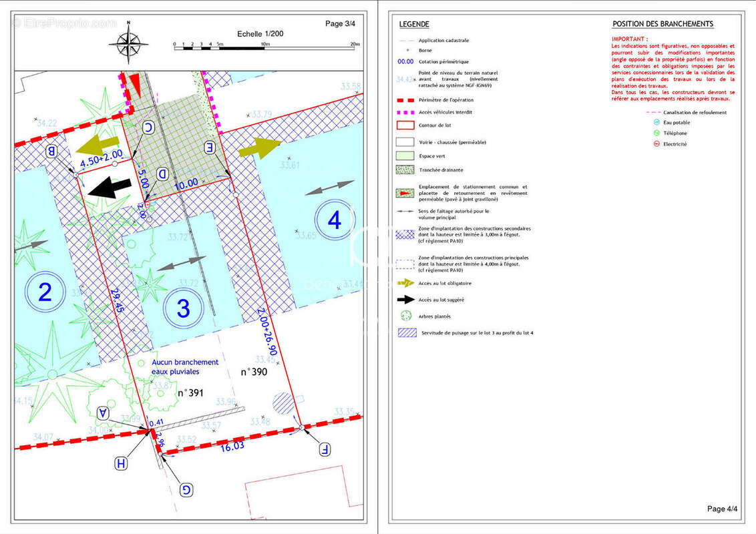Click the Arbres plantés legend tree symbol
This screenshot has width=756, height=534.
406,316
